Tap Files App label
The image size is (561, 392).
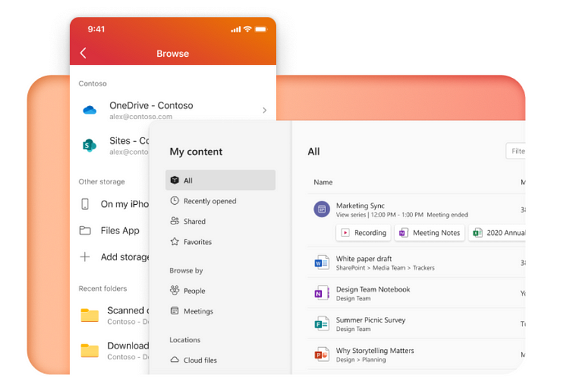pyautogui.click(x=120, y=231)
